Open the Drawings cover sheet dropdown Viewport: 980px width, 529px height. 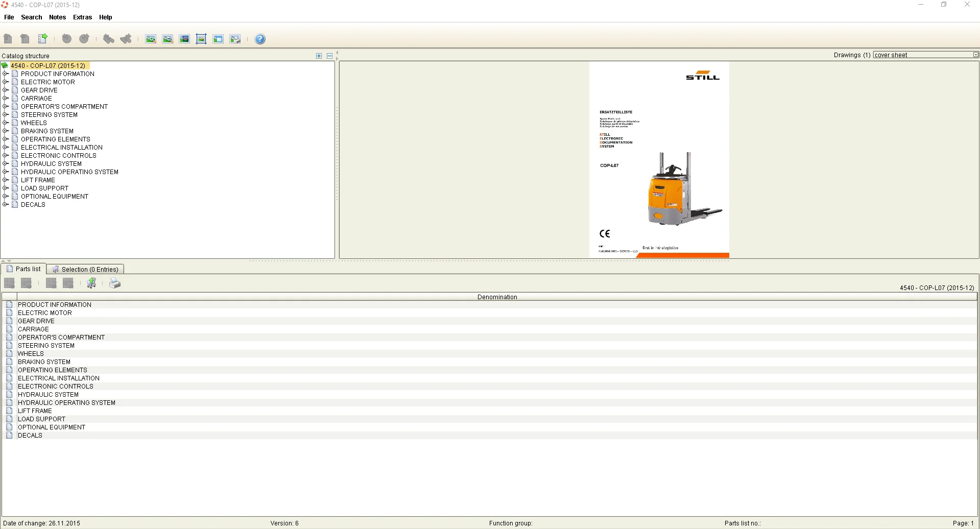[975, 55]
